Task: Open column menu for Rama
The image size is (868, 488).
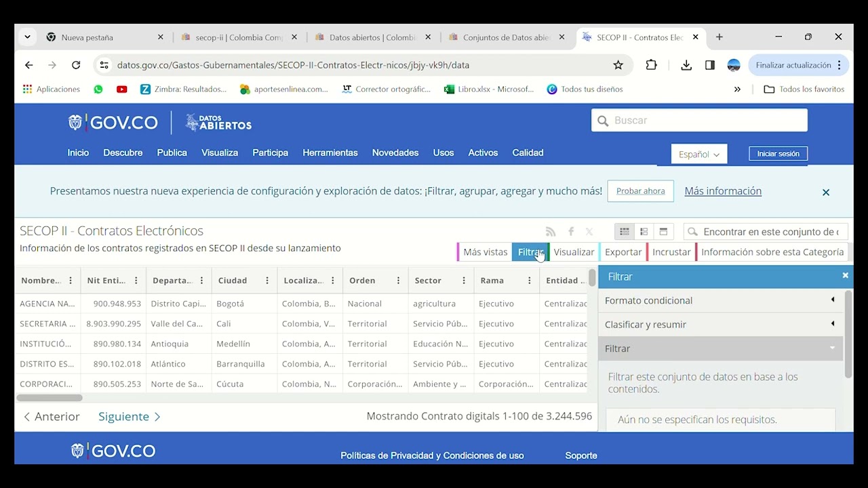Action: [530, 281]
